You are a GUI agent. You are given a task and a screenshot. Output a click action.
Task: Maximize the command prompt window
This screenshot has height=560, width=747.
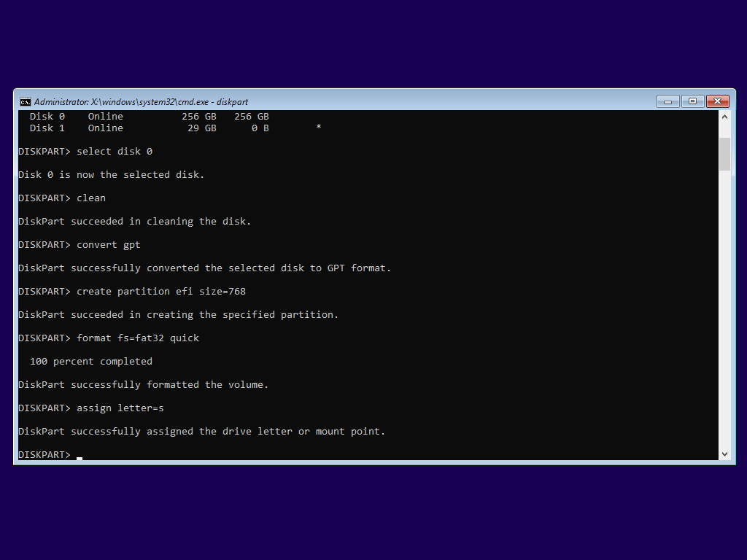(x=693, y=101)
